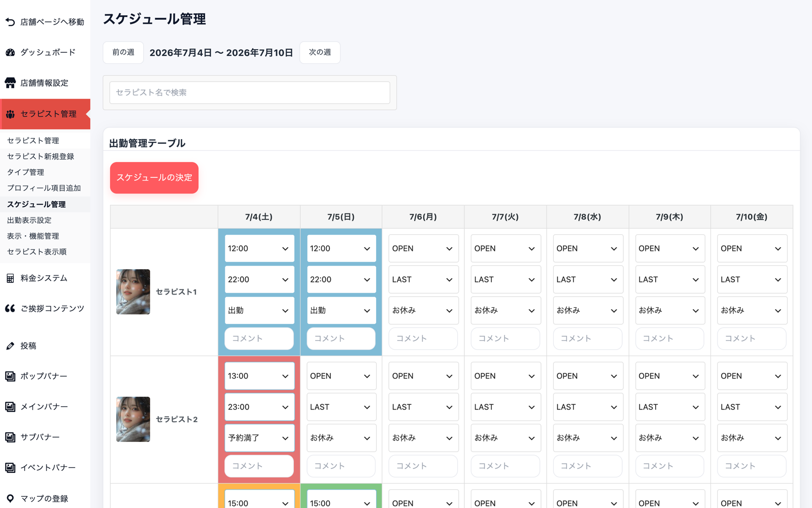Open セラピスト2 7/4 予約満了 status dropdown

click(259, 438)
